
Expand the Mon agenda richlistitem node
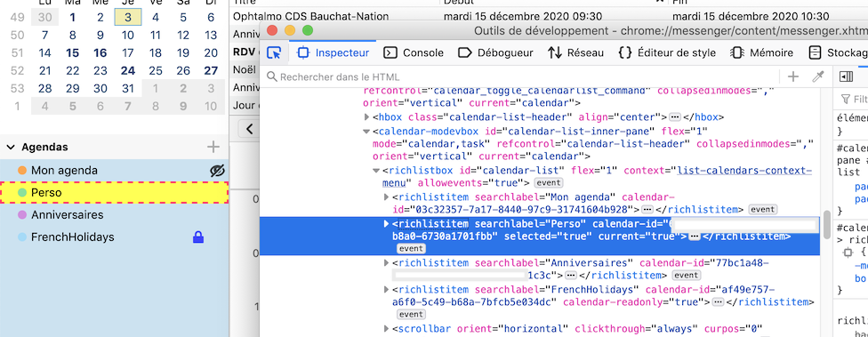[386, 197]
